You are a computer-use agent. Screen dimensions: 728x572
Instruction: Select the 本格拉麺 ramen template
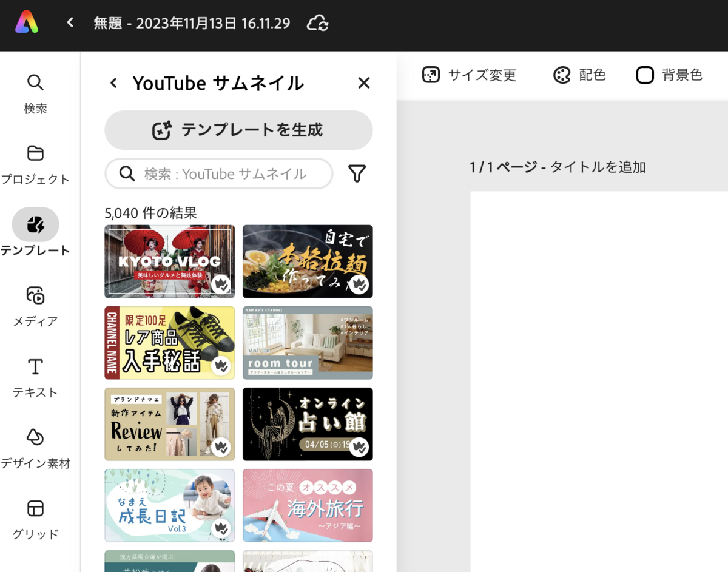(x=308, y=261)
